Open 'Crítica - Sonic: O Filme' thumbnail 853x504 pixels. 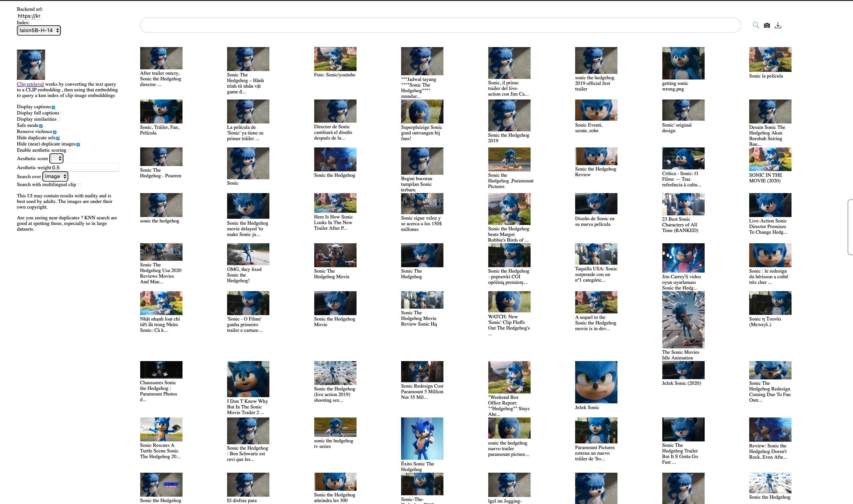[x=683, y=158]
